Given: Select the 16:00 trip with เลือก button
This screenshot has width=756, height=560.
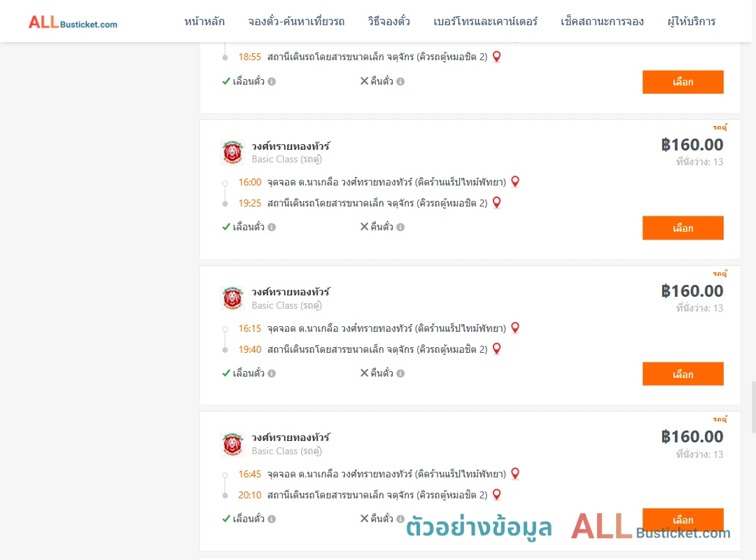Looking at the screenshot, I should click(x=682, y=227).
